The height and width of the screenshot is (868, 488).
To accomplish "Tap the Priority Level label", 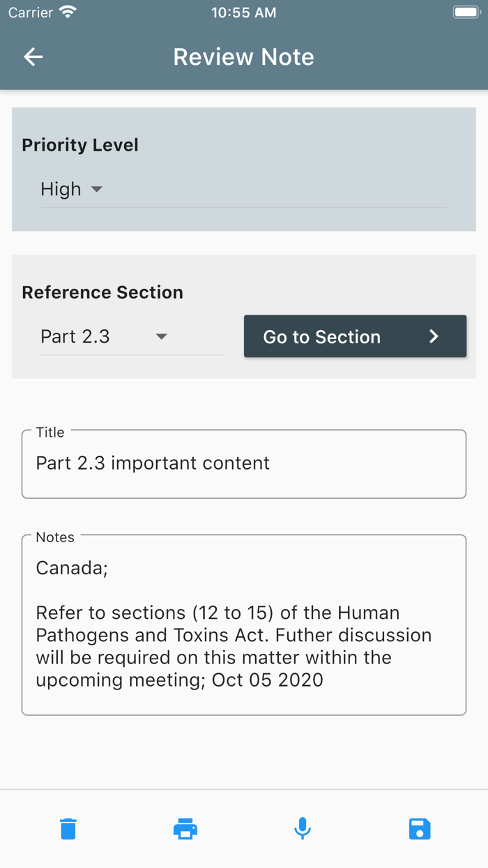I will 80,145.
